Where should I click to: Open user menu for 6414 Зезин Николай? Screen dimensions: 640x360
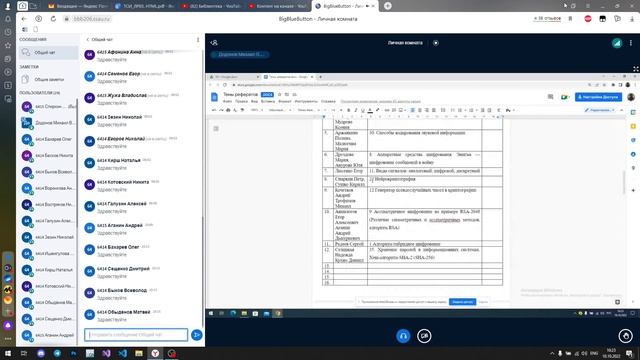48,237
